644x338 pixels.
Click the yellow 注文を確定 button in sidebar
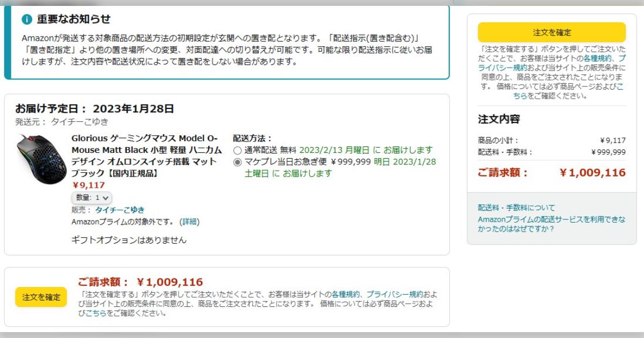click(552, 32)
